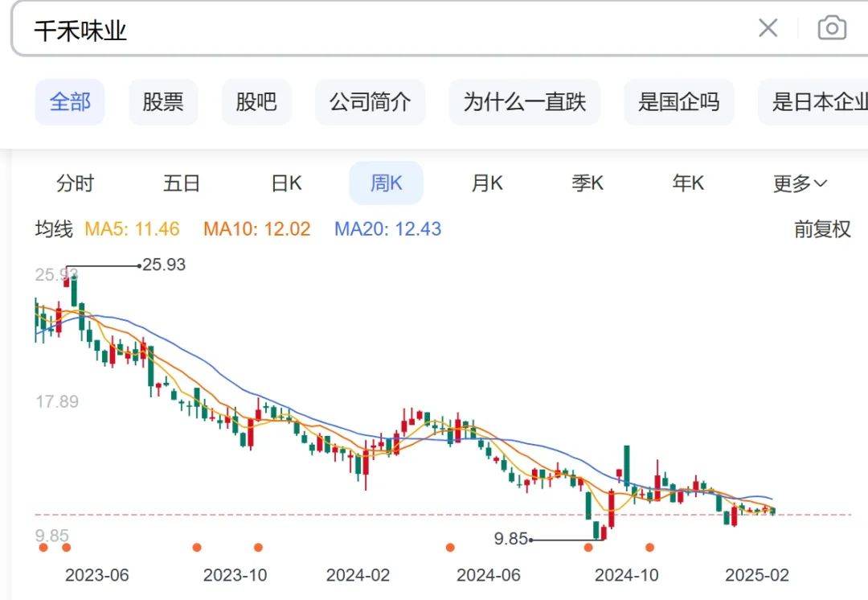The height and width of the screenshot is (600, 868).
Task: Select the 股吧 filter chip
Action: point(256,102)
